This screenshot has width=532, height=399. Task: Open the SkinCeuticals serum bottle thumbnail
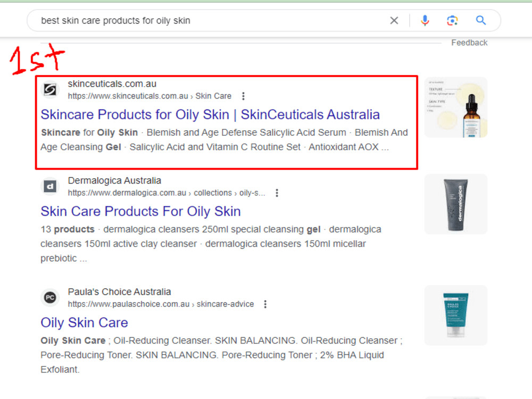tap(456, 107)
